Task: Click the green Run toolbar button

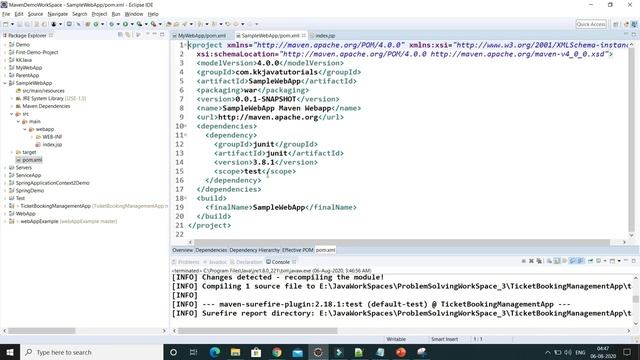Action: click(x=126, y=24)
